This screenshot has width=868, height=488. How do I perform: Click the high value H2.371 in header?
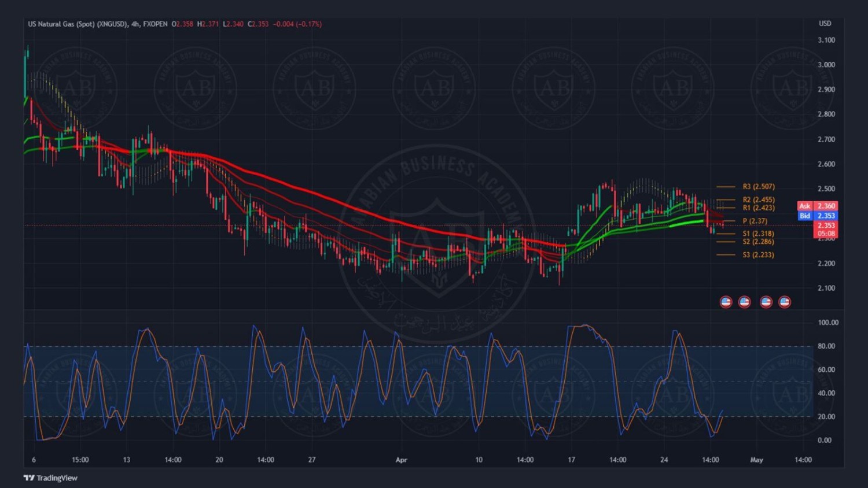point(208,24)
